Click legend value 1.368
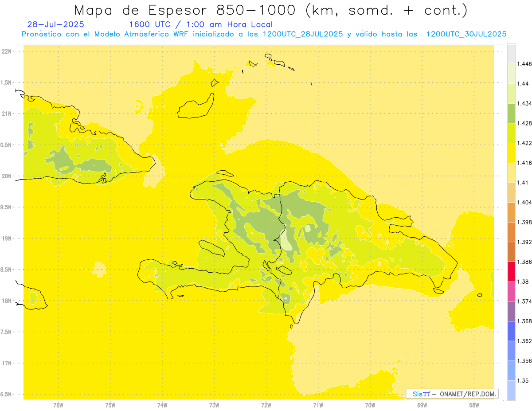 click(x=525, y=321)
